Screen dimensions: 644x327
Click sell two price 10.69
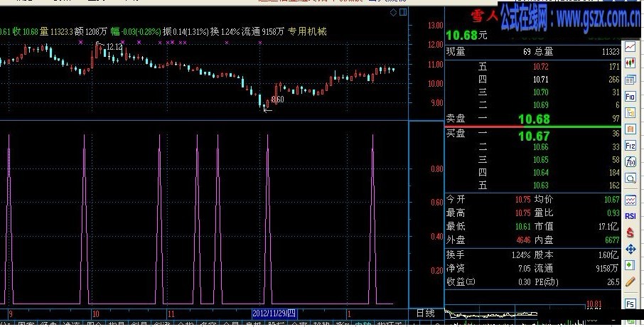pyautogui.click(x=541, y=105)
